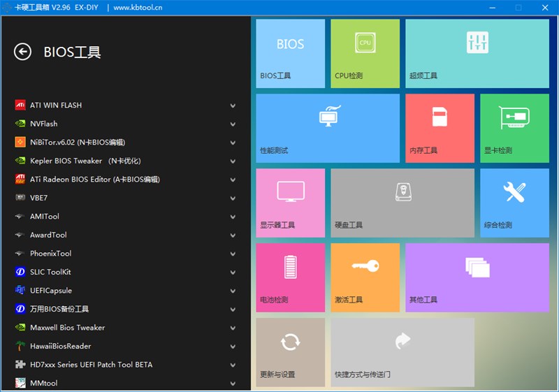Expand the Kepler BIOS Tweaker chevron
The width and height of the screenshot is (559, 392).
click(233, 161)
